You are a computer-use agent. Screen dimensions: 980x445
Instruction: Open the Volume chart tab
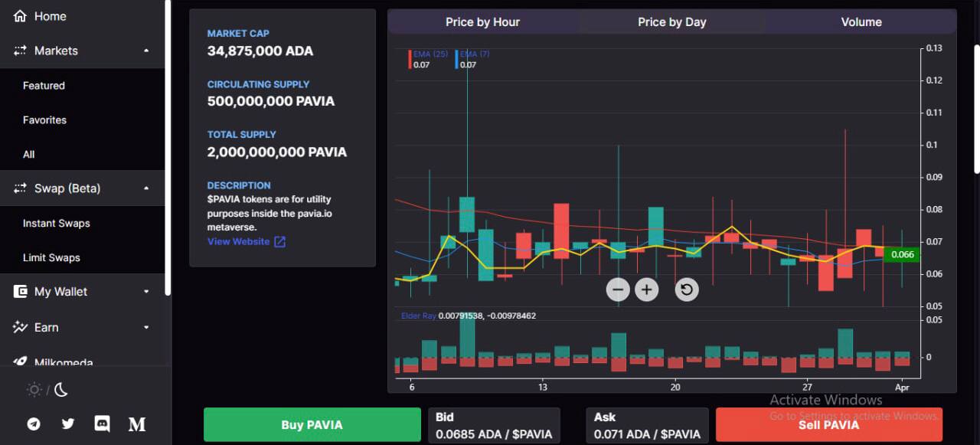(x=861, y=22)
